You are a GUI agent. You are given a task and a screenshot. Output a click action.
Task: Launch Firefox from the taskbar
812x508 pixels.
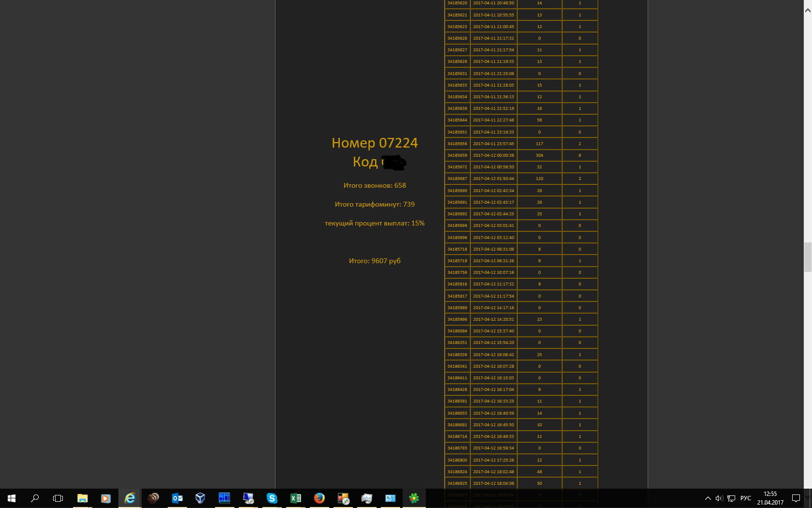(319, 498)
